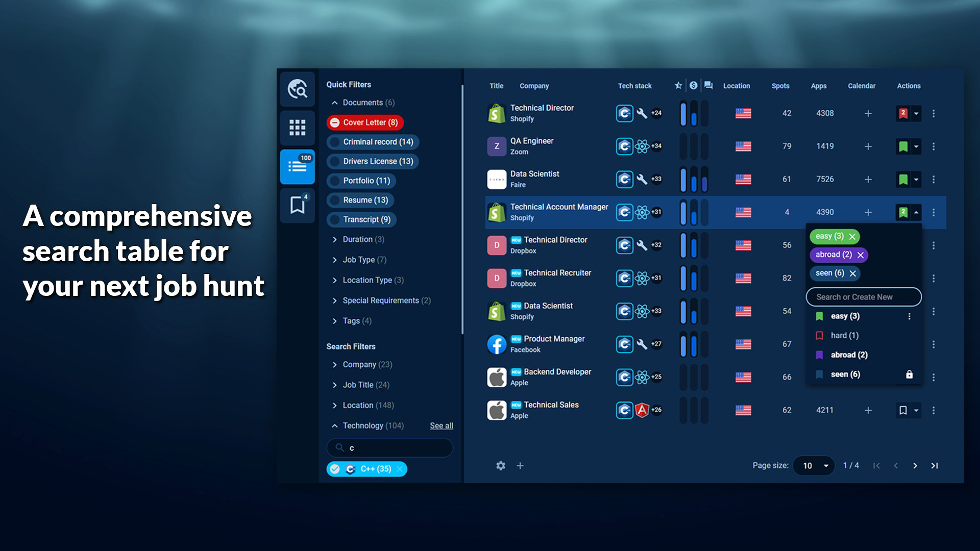Sort by the Company column header
Screen dimensions: 980x551
[x=534, y=86]
